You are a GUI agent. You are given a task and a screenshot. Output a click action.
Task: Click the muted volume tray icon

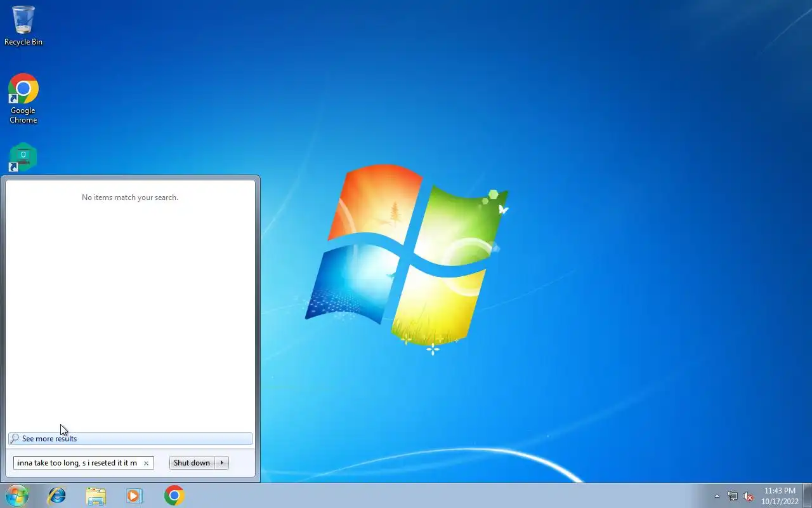click(748, 496)
